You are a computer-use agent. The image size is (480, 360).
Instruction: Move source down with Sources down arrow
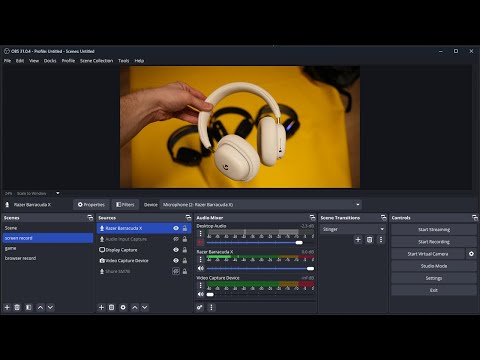[145, 307]
